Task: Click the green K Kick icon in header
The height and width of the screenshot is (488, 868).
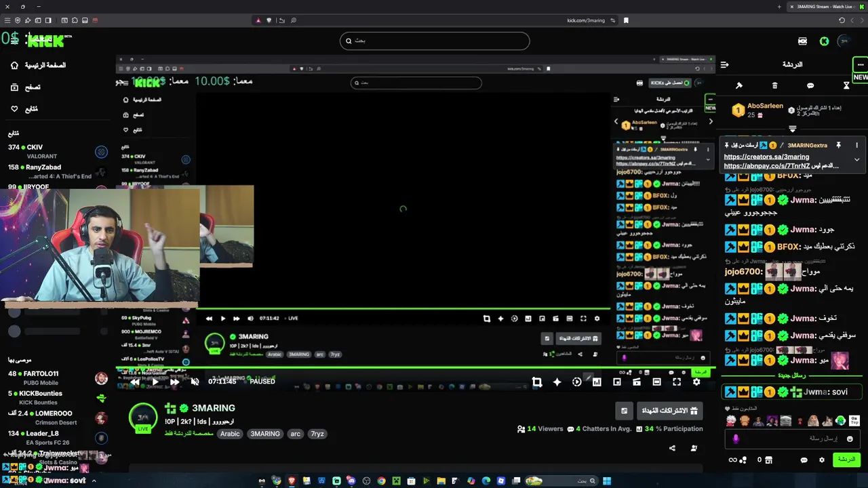Action: [824, 41]
